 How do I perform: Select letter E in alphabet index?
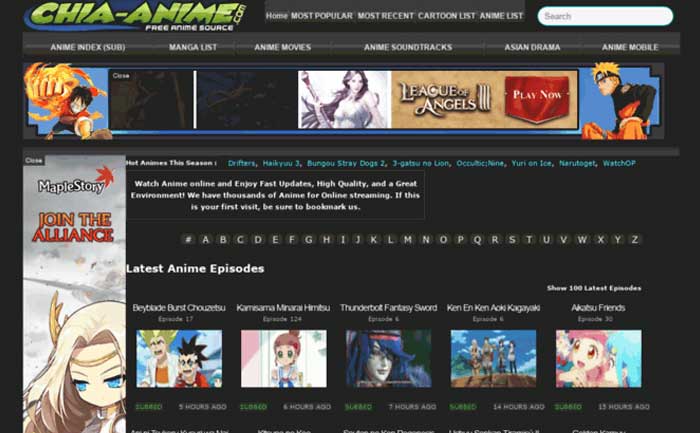(x=275, y=239)
